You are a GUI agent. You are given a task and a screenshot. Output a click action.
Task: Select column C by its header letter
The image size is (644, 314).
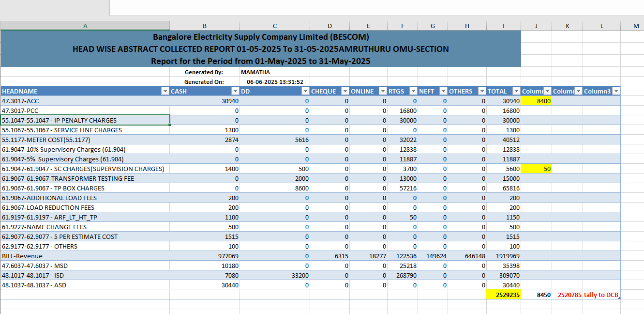tap(275, 26)
